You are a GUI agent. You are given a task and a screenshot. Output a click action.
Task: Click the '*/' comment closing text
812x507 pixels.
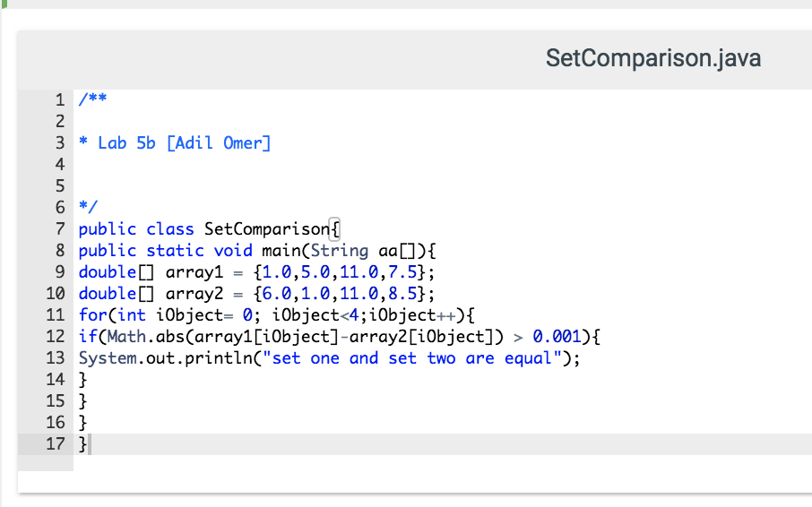pos(88,207)
